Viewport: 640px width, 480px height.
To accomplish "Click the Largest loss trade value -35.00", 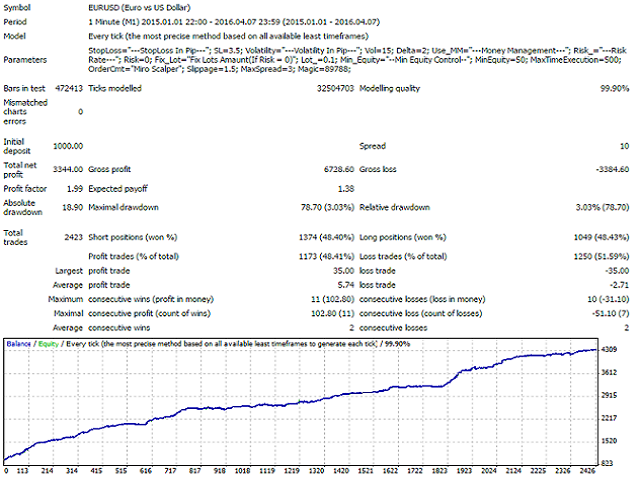I will coord(617,271).
